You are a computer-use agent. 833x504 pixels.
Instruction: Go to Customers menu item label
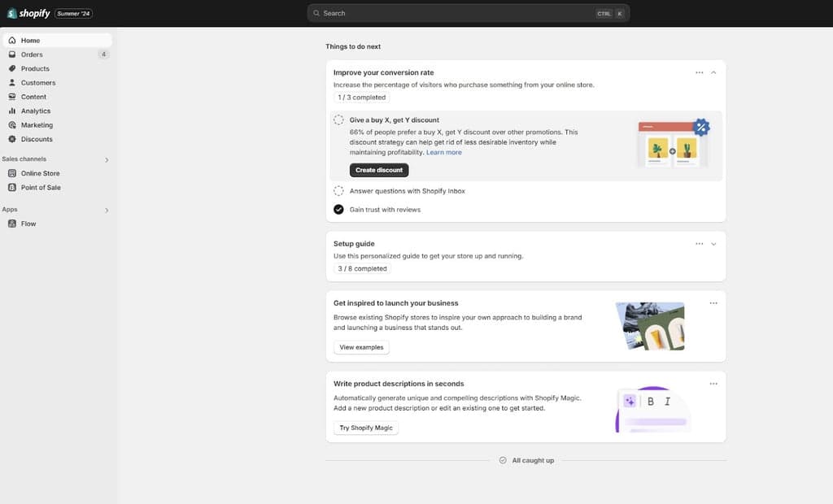38,82
